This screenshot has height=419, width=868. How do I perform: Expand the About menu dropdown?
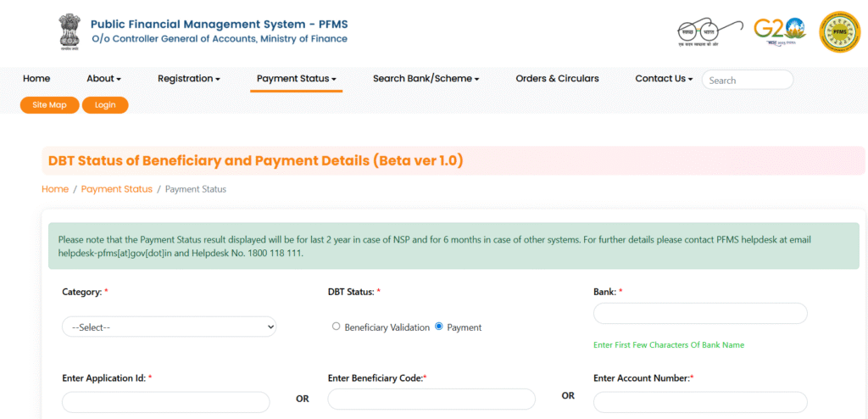coord(103,79)
